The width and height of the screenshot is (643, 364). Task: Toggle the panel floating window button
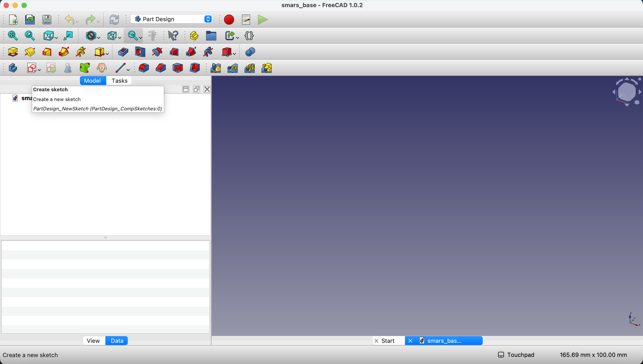click(197, 89)
